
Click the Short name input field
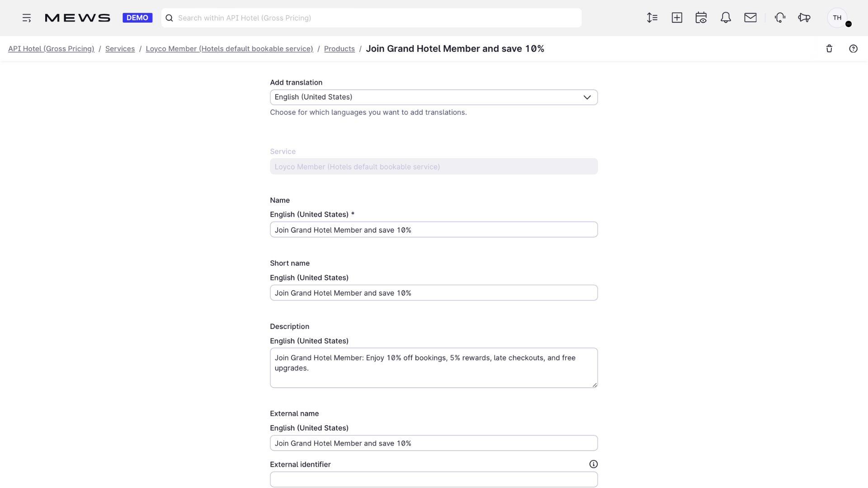[x=434, y=293]
